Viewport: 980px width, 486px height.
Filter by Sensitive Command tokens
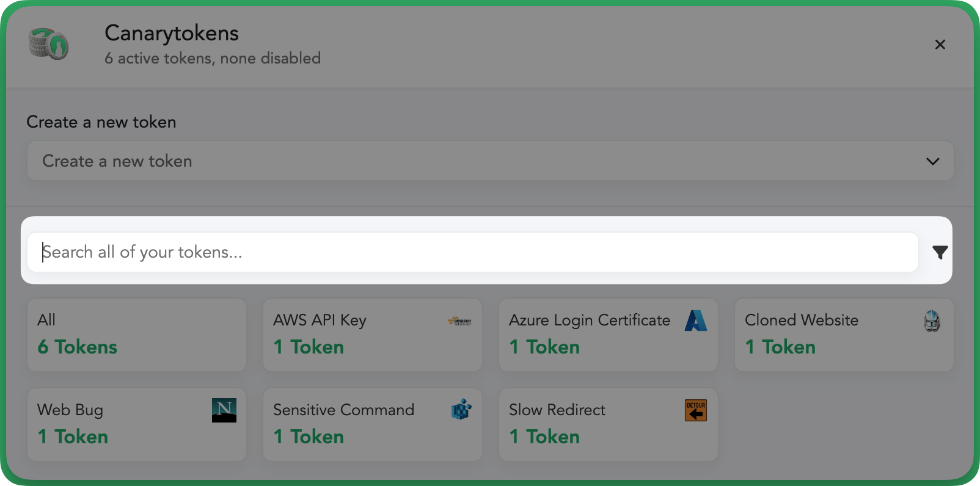[x=373, y=424]
